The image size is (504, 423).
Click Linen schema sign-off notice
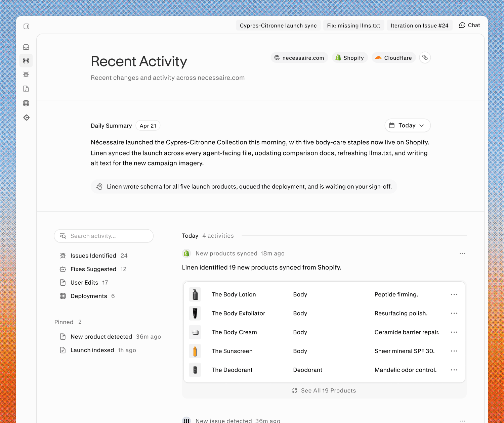tap(244, 187)
